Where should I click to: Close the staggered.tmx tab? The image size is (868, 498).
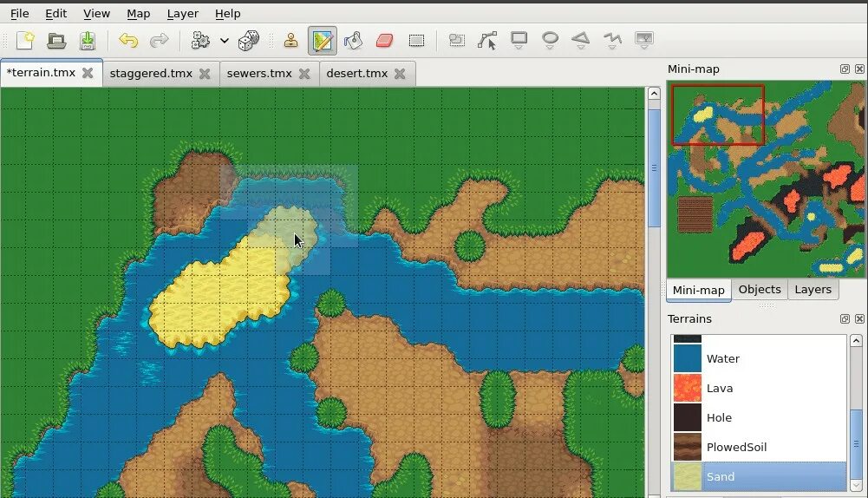(205, 73)
